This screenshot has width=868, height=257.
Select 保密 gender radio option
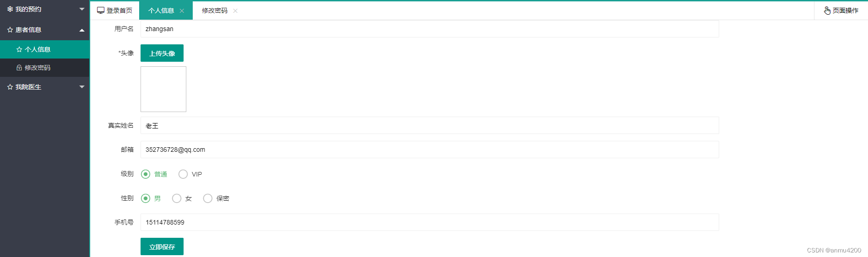[x=208, y=198]
